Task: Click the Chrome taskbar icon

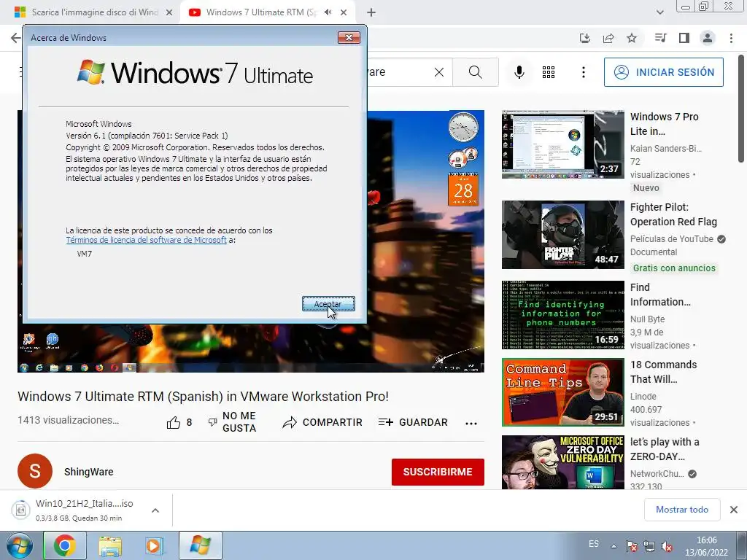Action: 65,545
